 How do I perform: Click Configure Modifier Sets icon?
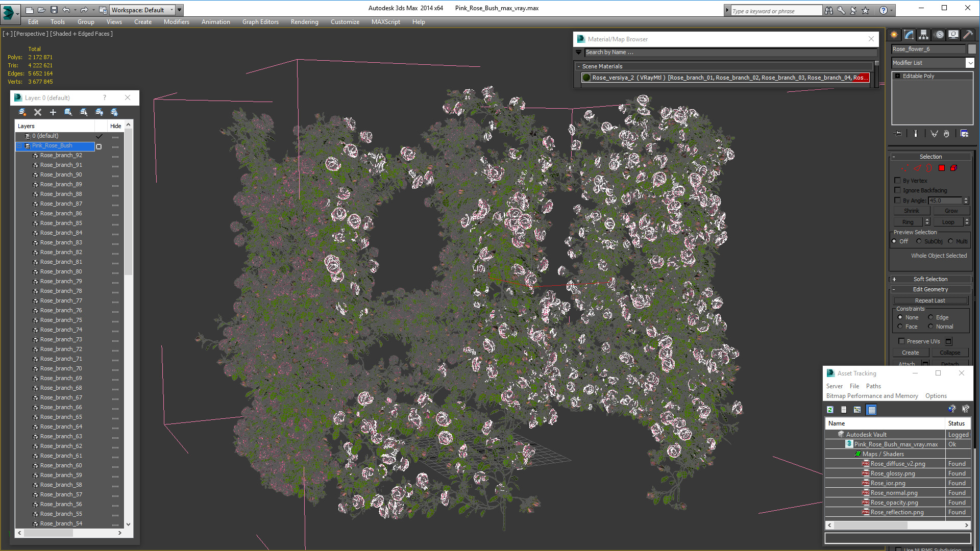(965, 134)
